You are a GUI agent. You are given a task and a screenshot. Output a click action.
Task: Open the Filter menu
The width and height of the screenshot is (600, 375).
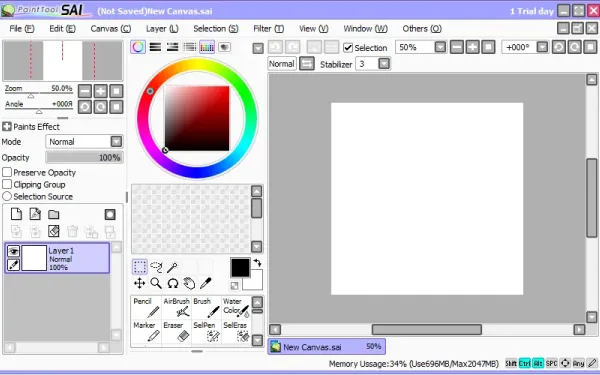coord(269,29)
